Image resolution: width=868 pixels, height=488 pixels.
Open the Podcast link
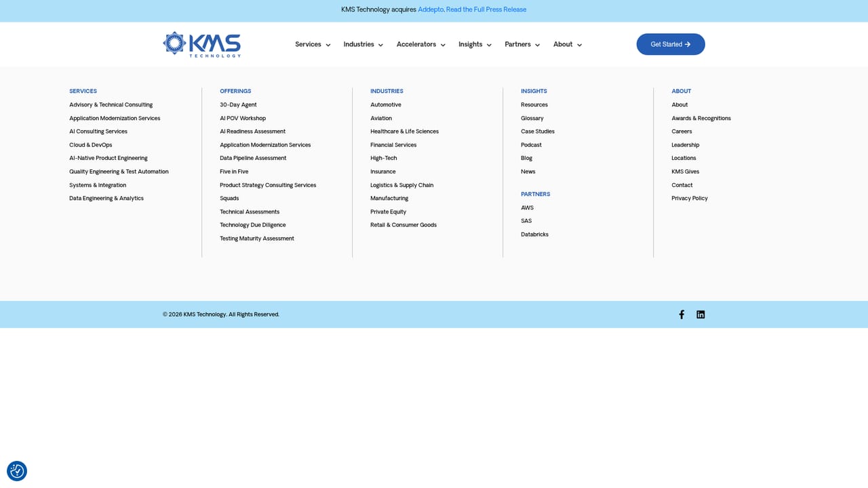click(x=531, y=145)
